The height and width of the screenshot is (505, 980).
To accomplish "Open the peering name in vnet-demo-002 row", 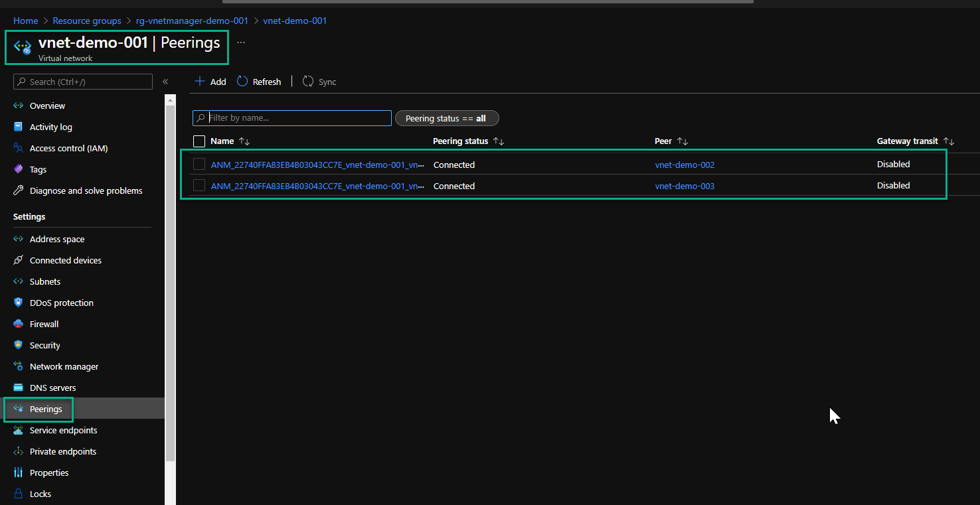I will [317, 165].
